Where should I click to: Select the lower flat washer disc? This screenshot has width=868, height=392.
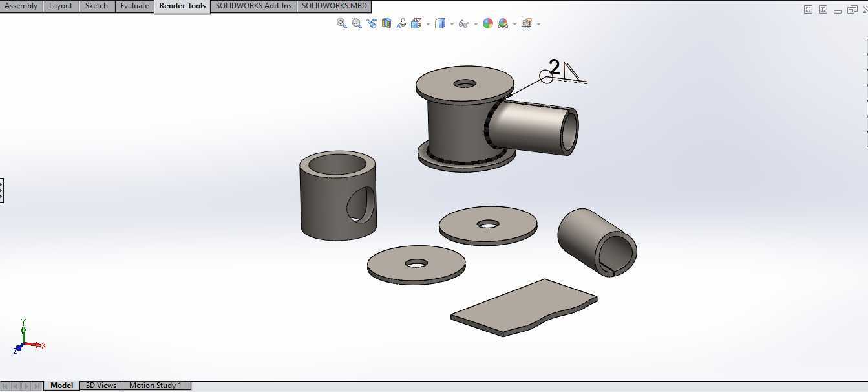[x=416, y=264]
